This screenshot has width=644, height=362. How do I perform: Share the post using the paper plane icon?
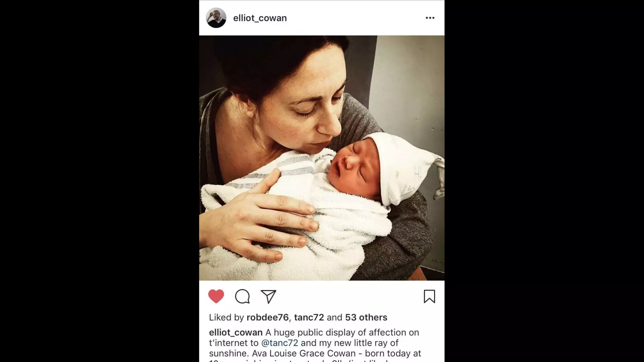pyautogui.click(x=269, y=296)
